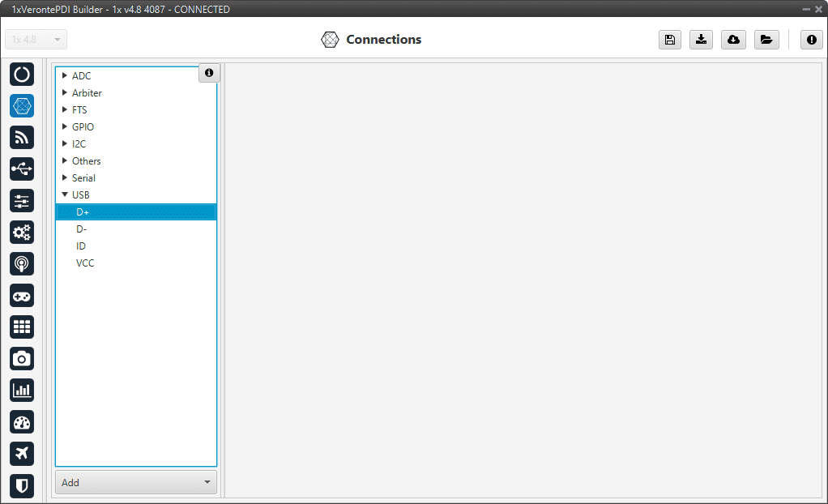
Task: Open the gauge dashboard sidebar icon
Action: (22, 422)
